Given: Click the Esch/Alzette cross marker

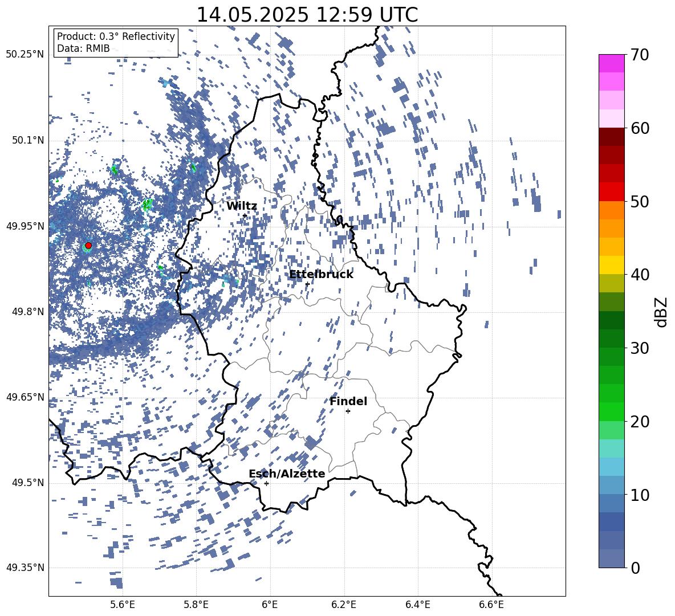Looking at the screenshot, I should [x=266, y=483].
